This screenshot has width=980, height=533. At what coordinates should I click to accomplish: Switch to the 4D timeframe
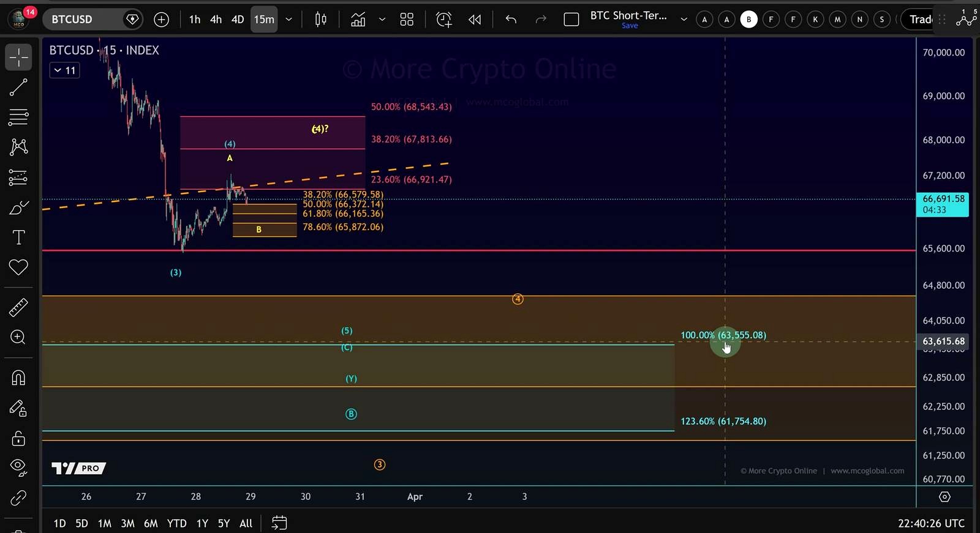[x=238, y=20]
